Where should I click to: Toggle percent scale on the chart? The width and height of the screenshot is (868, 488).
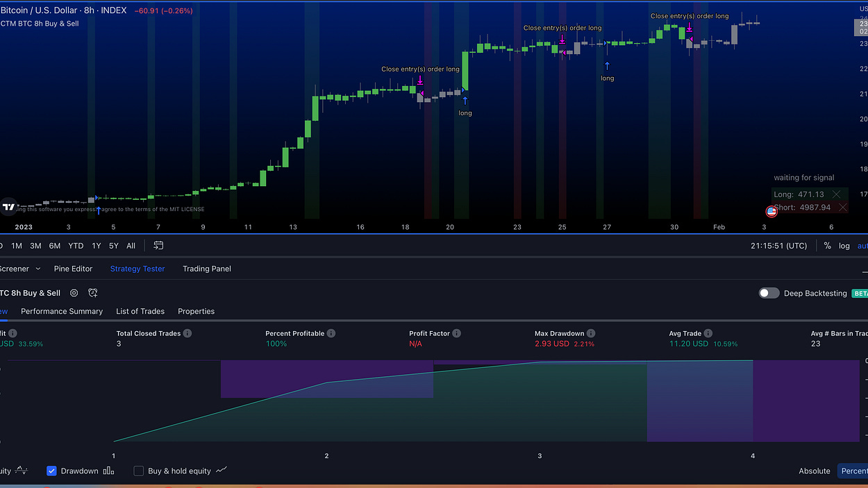(x=827, y=246)
